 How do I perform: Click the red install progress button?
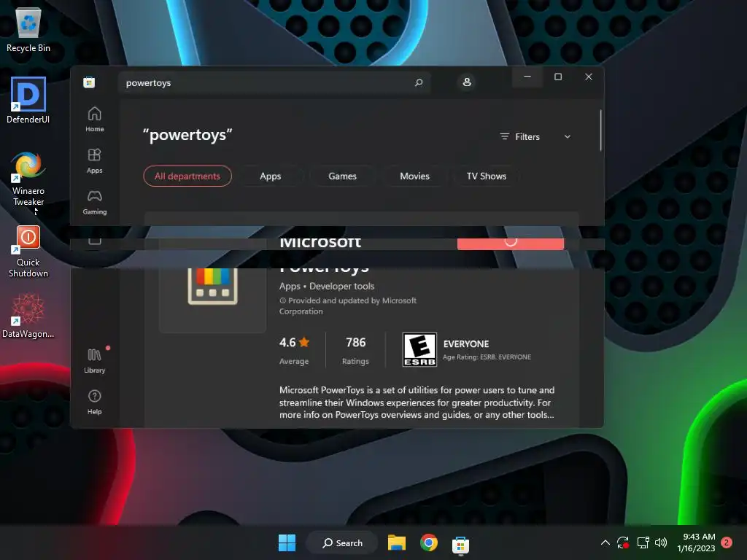click(510, 244)
